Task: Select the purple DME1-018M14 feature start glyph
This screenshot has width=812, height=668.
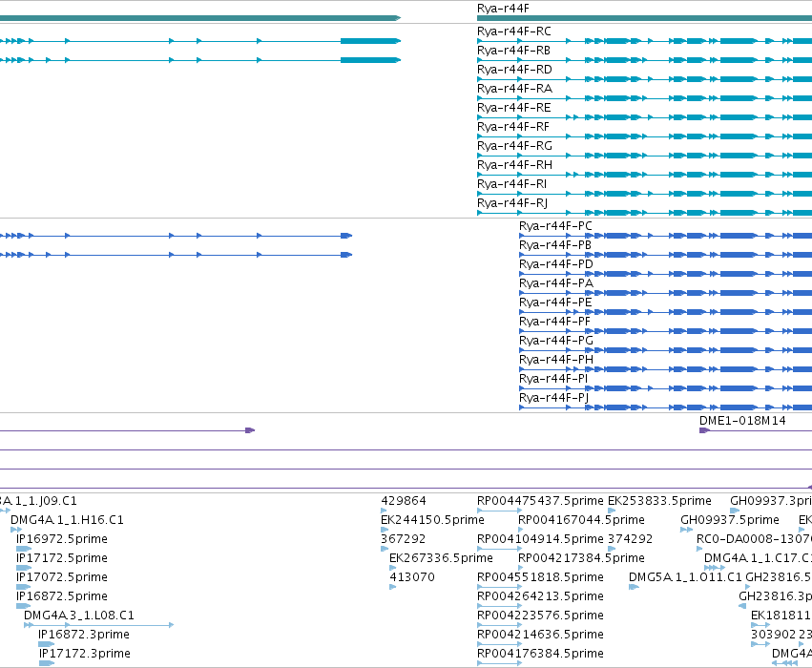Action: (x=704, y=430)
